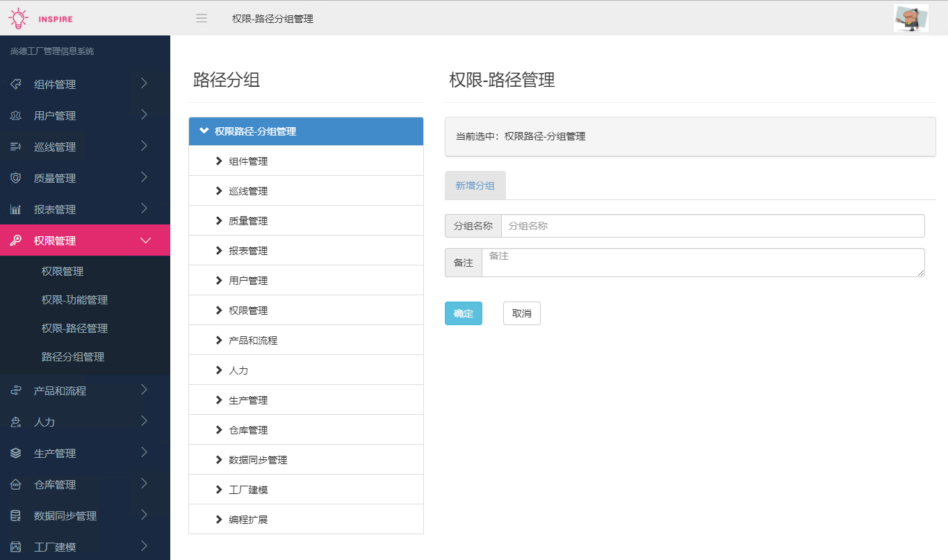Viewport: 948px width, 560px height.
Task: Expand the sidebar 产品和流程 menu arrow
Action: 144,390
